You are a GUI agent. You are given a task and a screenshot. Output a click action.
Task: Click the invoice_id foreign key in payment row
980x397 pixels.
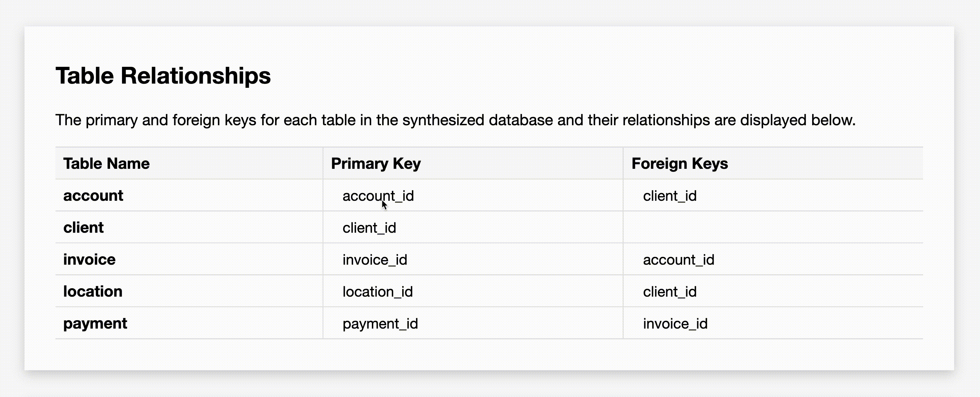pyautogui.click(x=675, y=324)
